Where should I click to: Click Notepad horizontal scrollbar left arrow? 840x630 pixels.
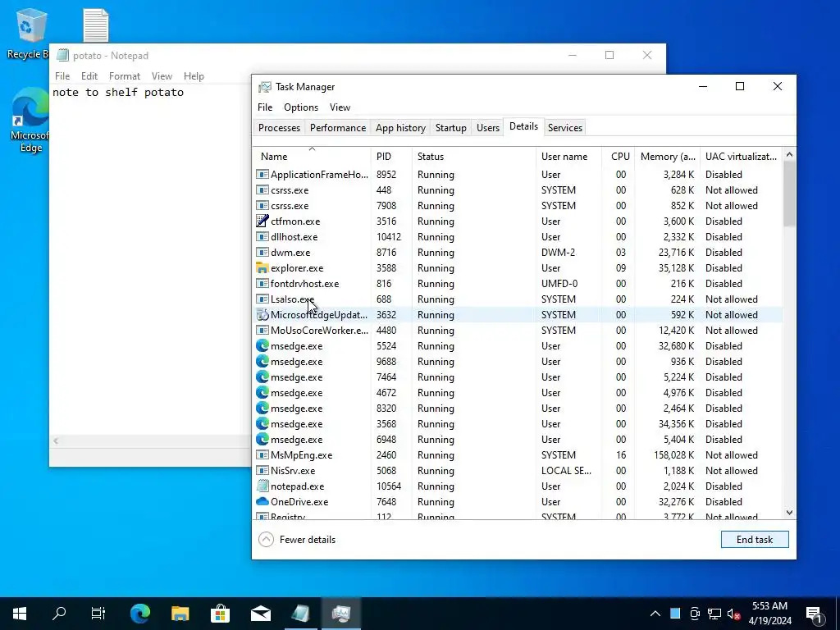[x=56, y=441]
